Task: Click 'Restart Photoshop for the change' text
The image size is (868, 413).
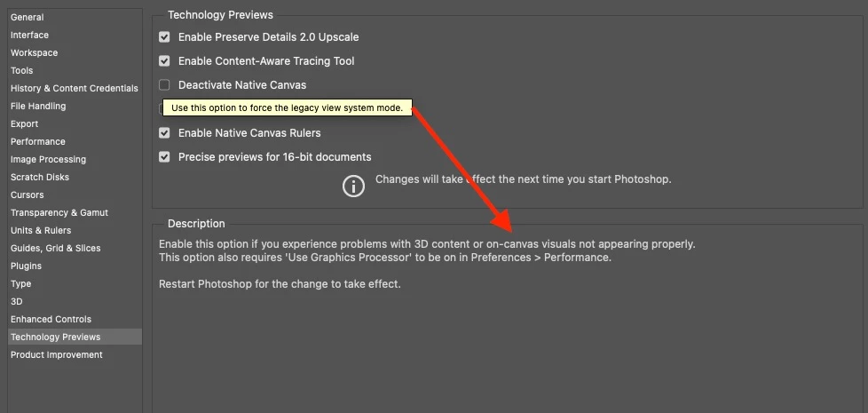Action: (280, 284)
